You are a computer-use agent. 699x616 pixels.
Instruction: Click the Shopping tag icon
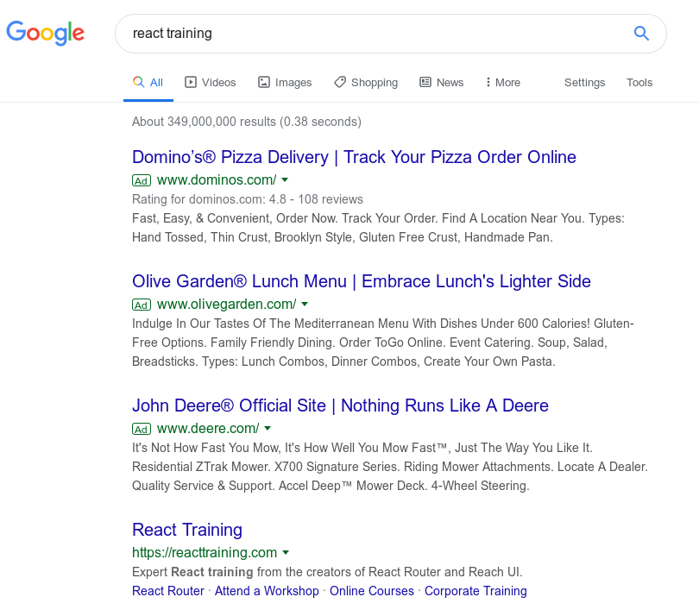[340, 82]
